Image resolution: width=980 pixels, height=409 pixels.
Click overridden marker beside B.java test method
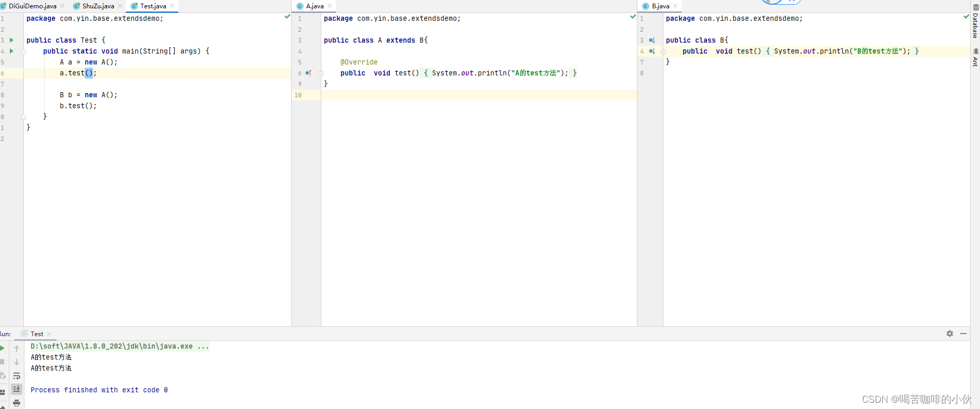[x=651, y=51]
